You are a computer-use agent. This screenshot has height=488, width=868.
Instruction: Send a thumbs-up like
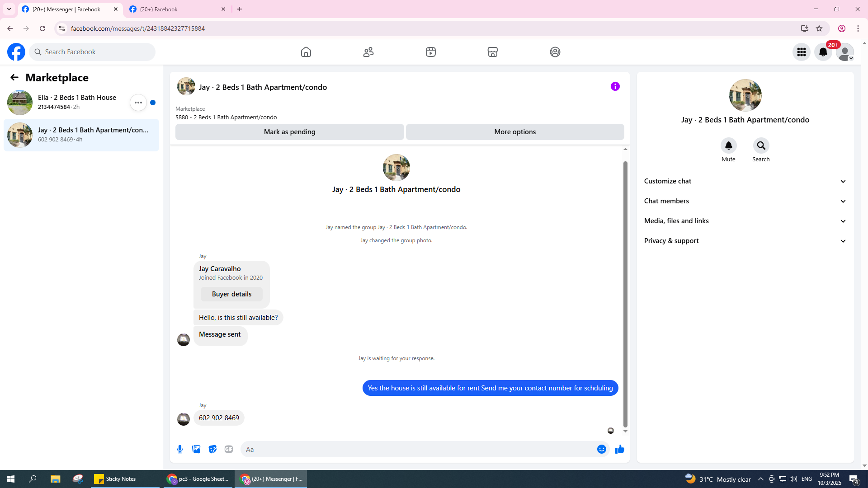click(x=620, y=449)
